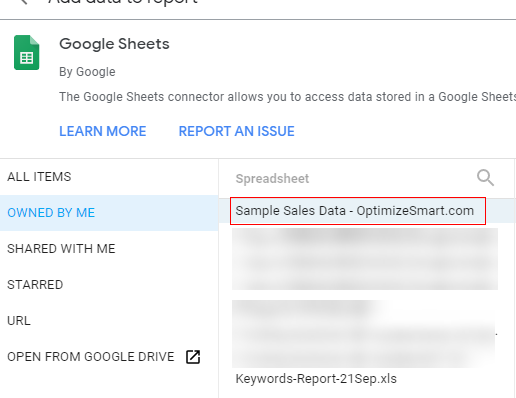Click the first blurred spreadsheet entry
This screenshot has height=398, width=516.
[x=365, y=259]
